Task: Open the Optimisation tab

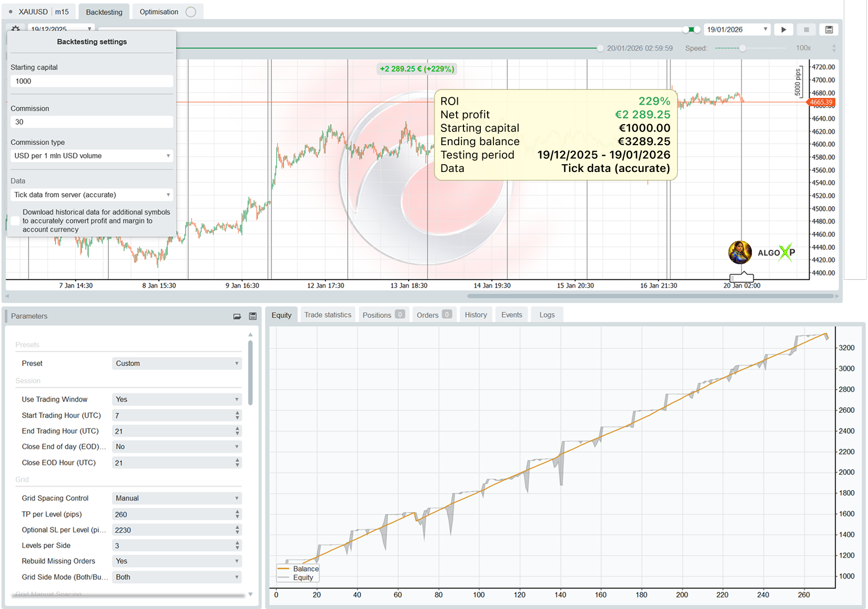Action: pyautogui.click(x=159, y=12)
